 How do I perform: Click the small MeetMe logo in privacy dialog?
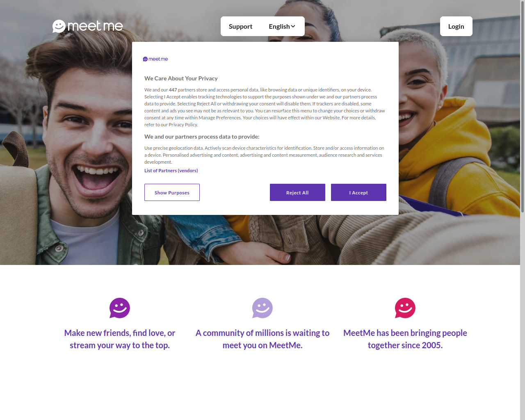tap(155, 59)
